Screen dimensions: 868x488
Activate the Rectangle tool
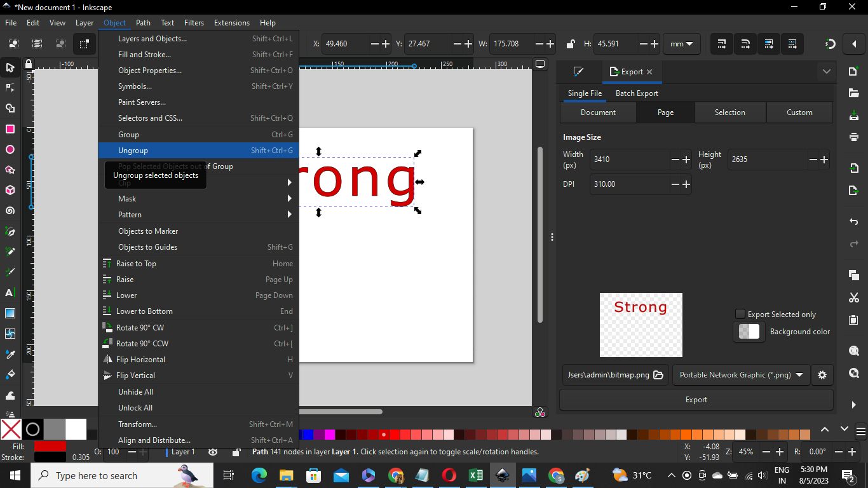point(10,129)
